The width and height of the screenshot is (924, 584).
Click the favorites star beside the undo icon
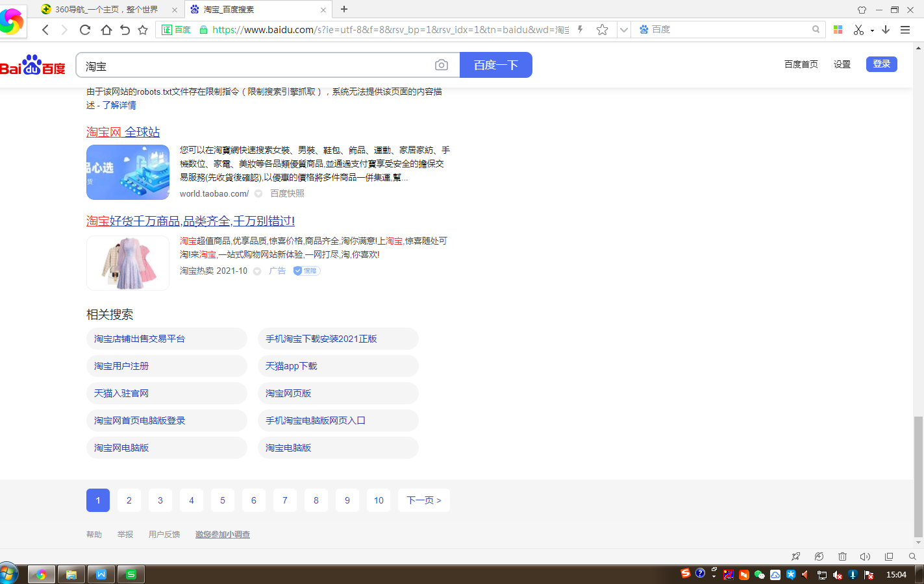tap(143, 30)
